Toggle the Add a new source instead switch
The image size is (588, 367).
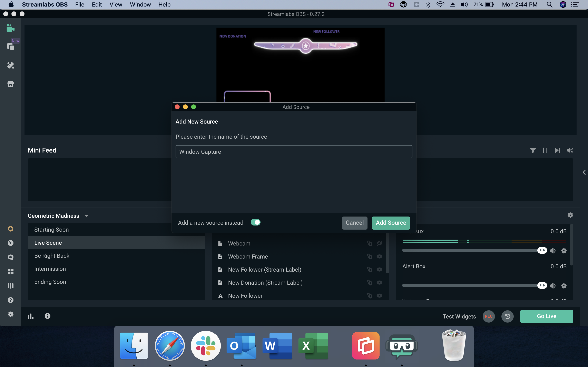256,222
